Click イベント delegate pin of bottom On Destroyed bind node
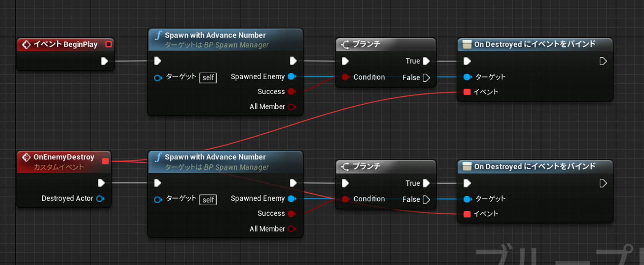 (x=467, y=214)
